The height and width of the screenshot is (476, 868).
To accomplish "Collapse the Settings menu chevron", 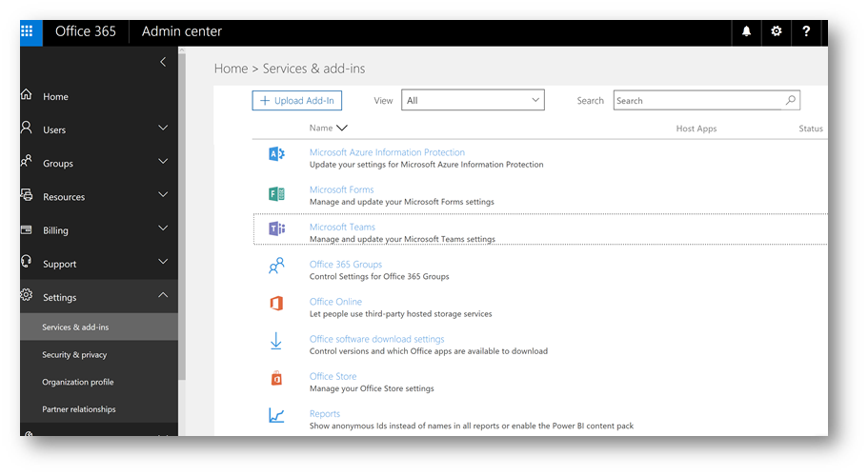I will 163,295.
